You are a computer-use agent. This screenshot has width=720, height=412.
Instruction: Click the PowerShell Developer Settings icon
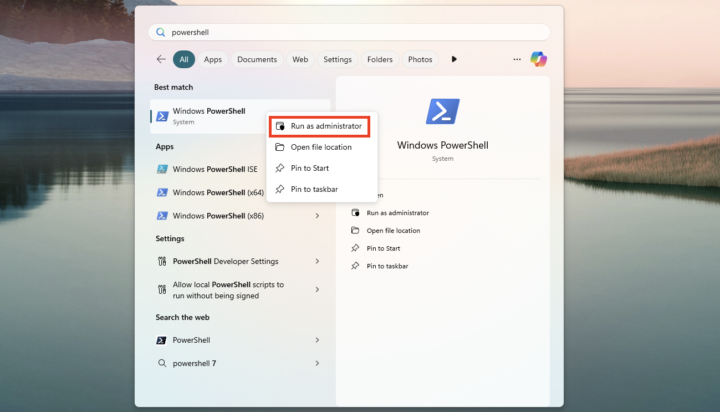point(162,261)
